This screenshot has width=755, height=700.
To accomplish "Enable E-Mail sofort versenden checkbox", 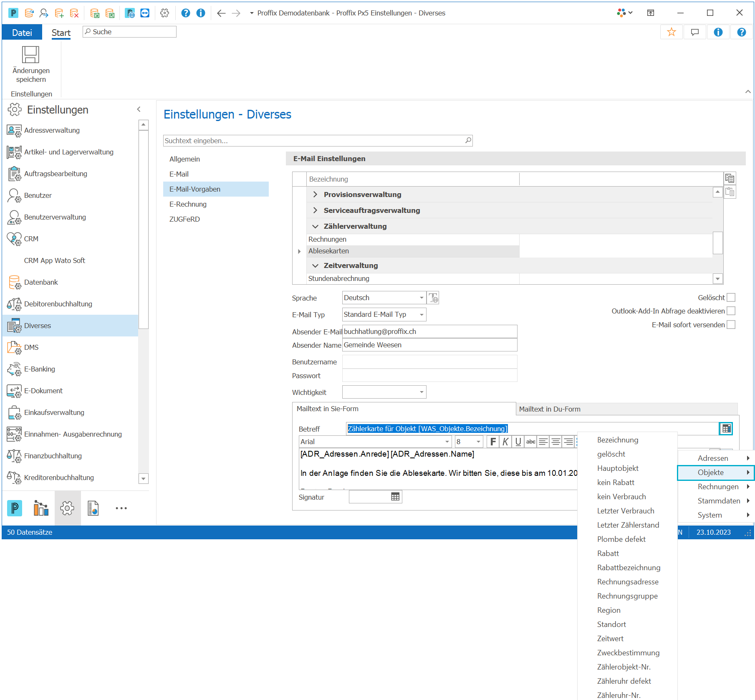I will pos(731,325).
